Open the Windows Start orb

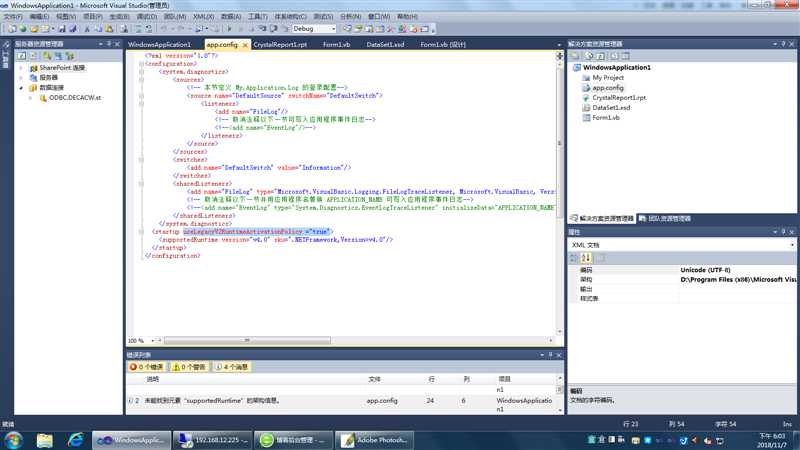pos(13,440)
